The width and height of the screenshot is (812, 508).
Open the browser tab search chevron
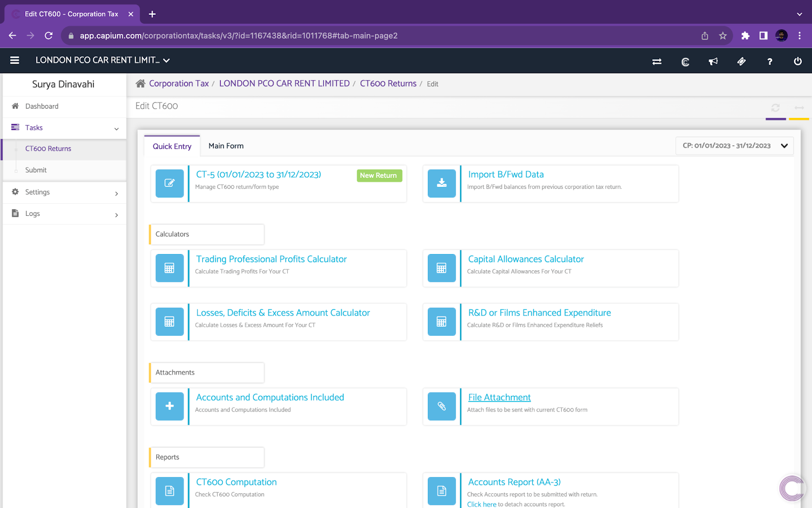click(799, 14)
